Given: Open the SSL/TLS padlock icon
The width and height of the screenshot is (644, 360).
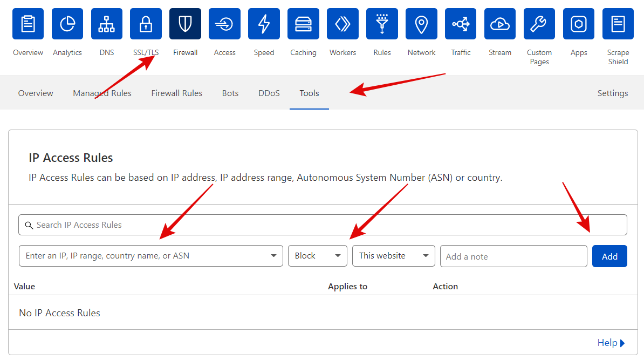Looking at the screenshot, I should click(x=146, y=24).
